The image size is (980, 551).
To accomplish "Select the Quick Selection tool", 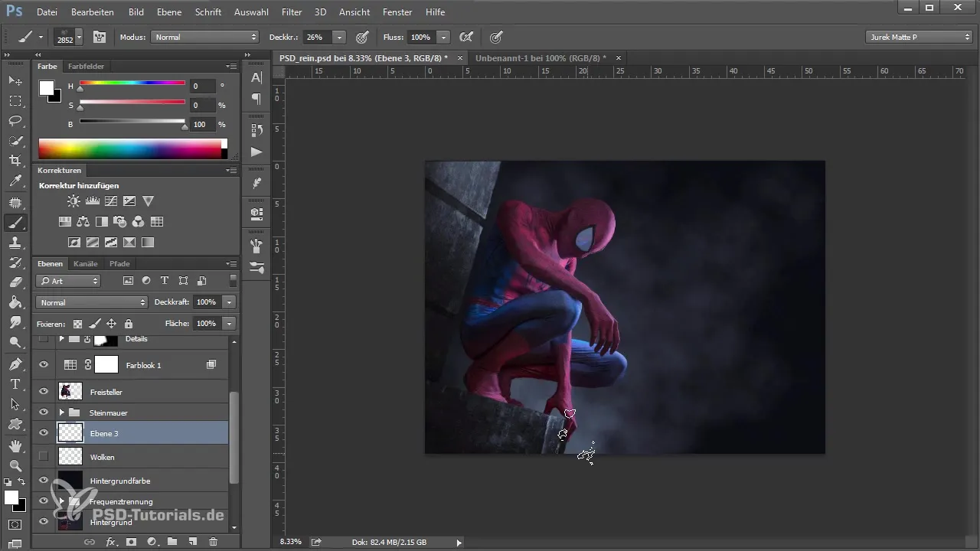I will coord(15,141).
